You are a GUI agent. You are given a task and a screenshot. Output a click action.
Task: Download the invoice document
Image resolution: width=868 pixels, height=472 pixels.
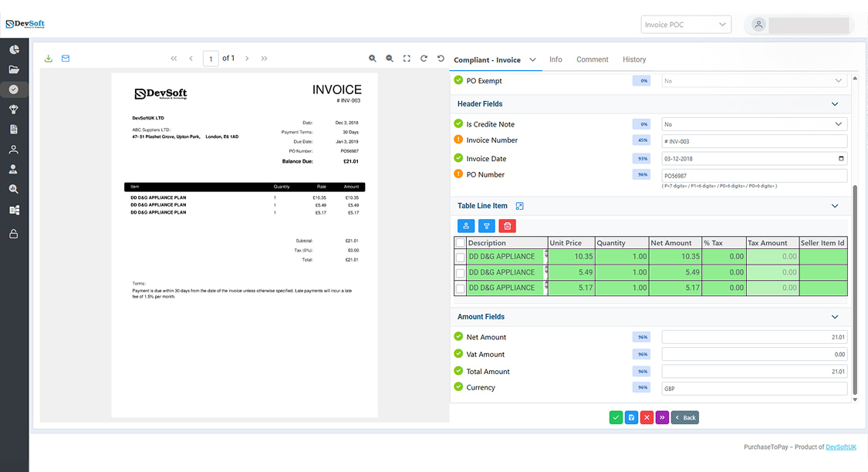[x=49, y=59]
